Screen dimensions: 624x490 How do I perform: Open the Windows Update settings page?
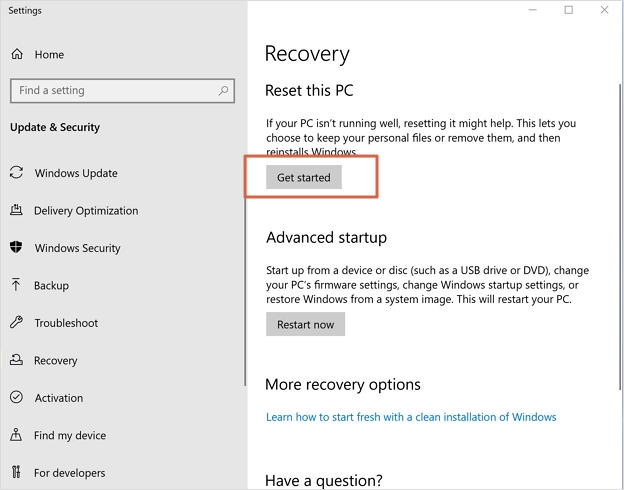tap(76, 173)
